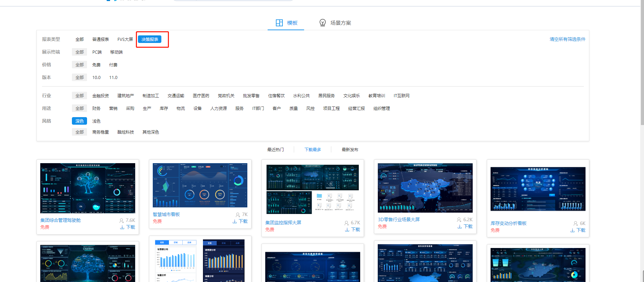
Task: Click download icon on 3D零售行业场景大屏 card
Action: tap(460, 226)
